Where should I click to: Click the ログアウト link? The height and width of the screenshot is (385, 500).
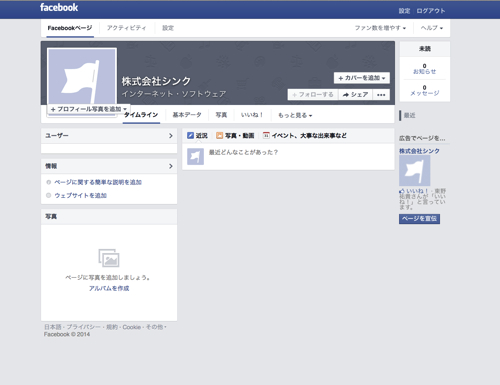(431, 11)
